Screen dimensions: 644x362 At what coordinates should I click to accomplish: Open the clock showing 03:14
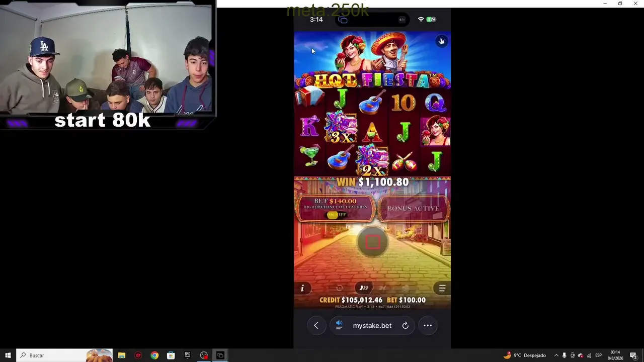(615, 355)
